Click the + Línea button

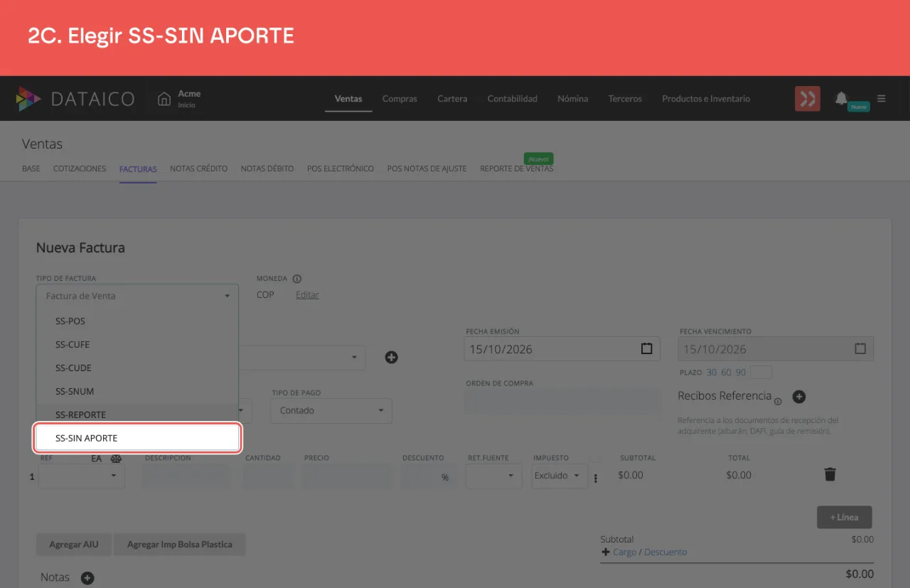(x=845, y=517)
